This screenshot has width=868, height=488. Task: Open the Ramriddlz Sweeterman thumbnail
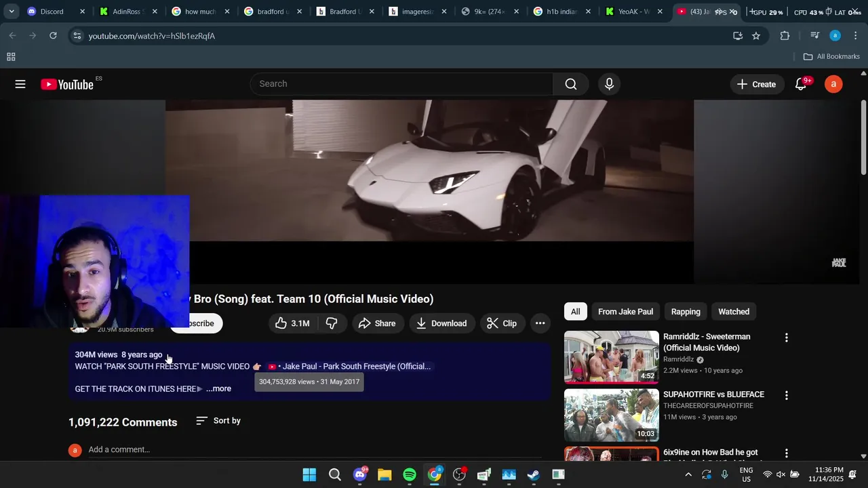coord(611,357)
